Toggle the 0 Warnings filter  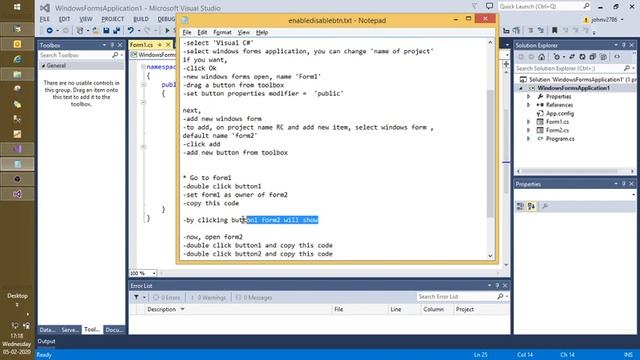pos(208,298)
